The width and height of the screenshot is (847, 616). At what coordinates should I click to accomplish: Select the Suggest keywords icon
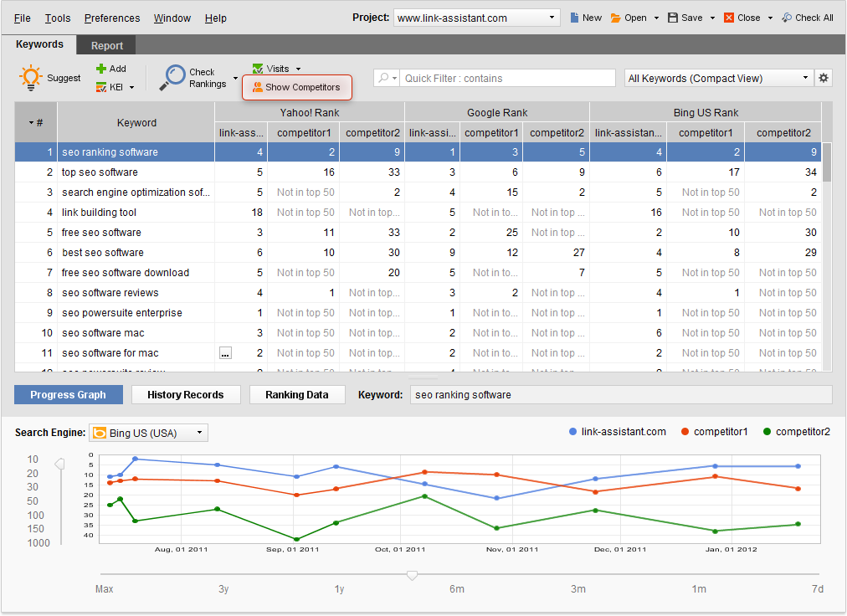coord(31,77)
